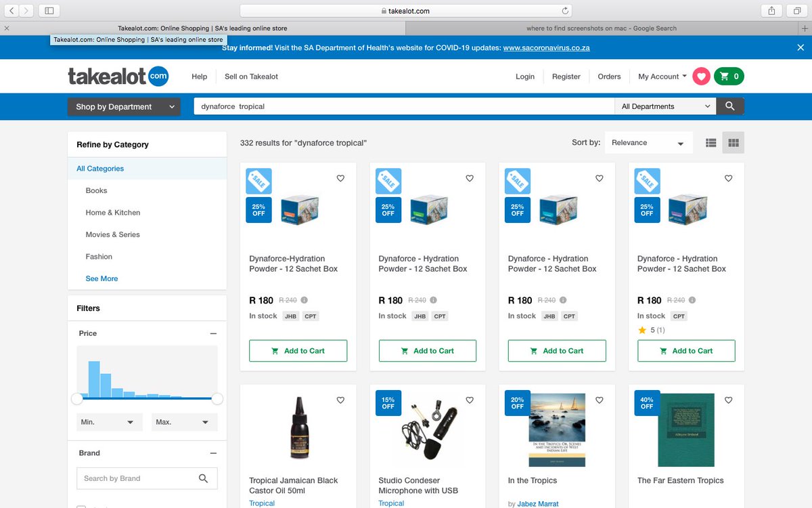Switch to list view layout
The image size is (812, 508).
[x=711, y=143]
